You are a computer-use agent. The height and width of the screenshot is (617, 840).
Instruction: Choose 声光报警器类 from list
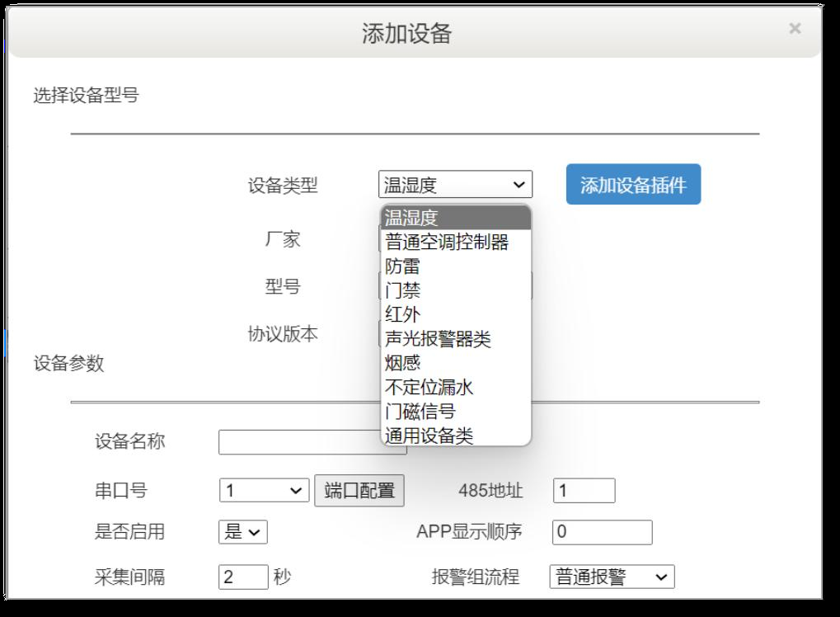[x=455, y=339]
